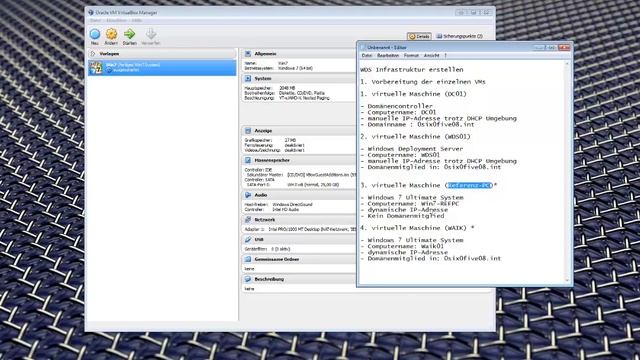
Task: Expand the Vorlagen group arrow
Action: 93,54
